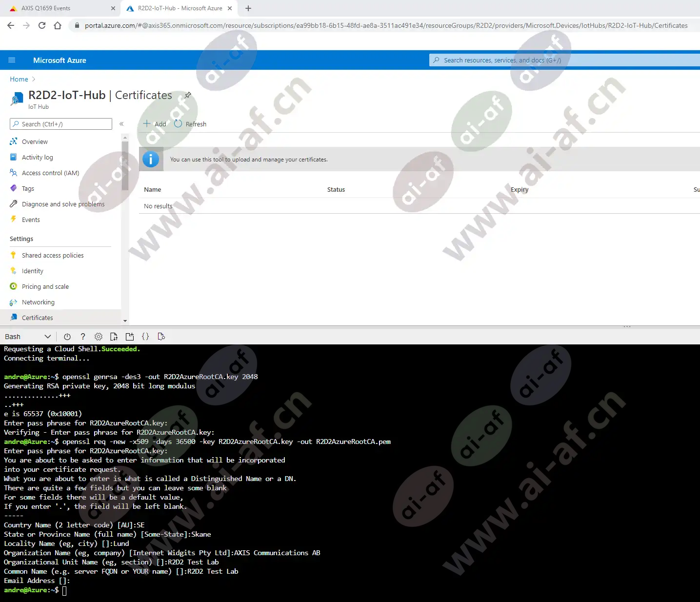
Task: Click the Diagnose wrench icon
Action: [x=14, y=204]
